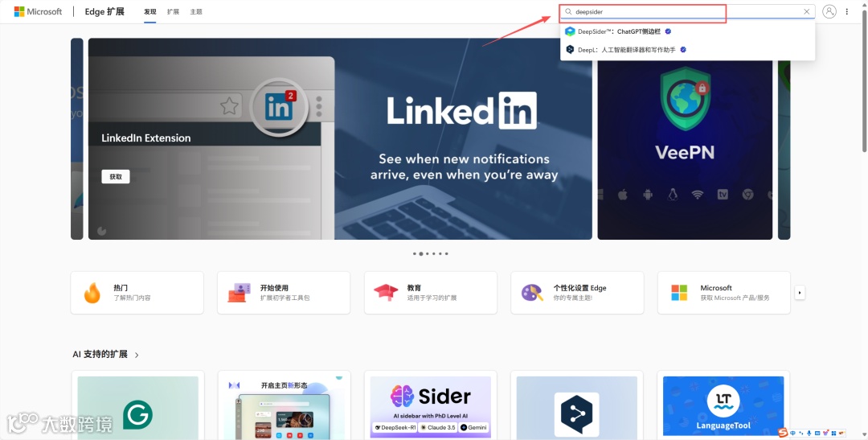
Task: Switch to the 扩展 tab
Action: 174,11
